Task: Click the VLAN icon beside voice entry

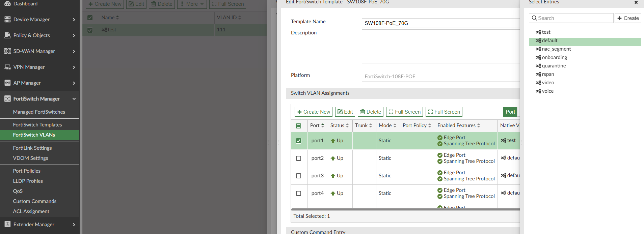Action: (x=538, y=91)
